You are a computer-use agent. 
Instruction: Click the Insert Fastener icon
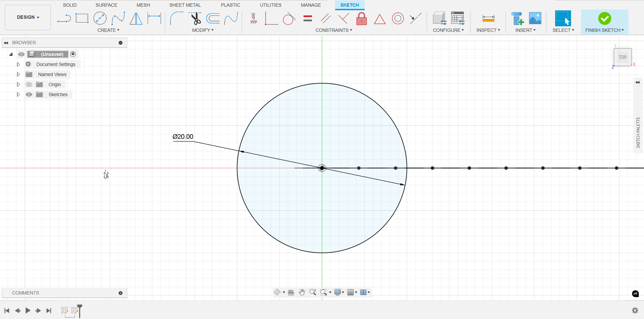(x=518, y=18)
